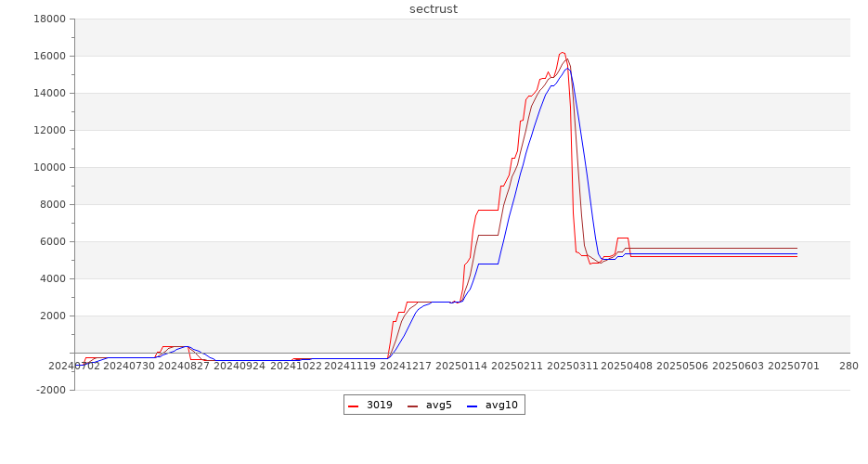
Task: Click the blue line swatch beside avg10
Action: (473, 406)
